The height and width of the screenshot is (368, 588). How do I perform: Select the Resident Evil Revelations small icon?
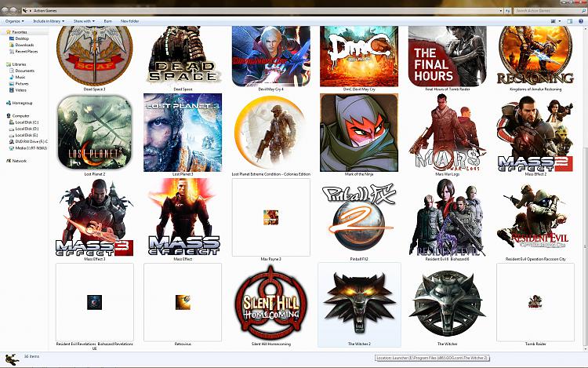click(95, 302)
